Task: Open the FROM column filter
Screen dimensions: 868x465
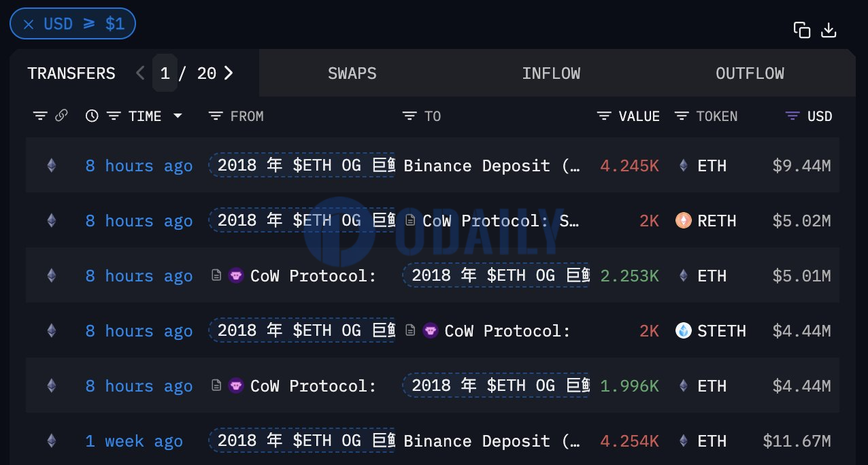Action: point(216,116)
